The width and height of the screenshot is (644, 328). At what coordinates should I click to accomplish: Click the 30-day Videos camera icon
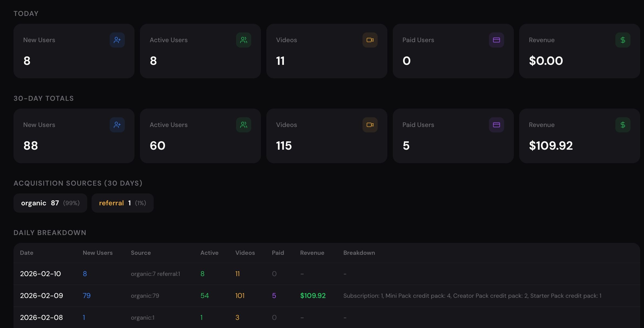pyautogui.click(x=370, y=125)
